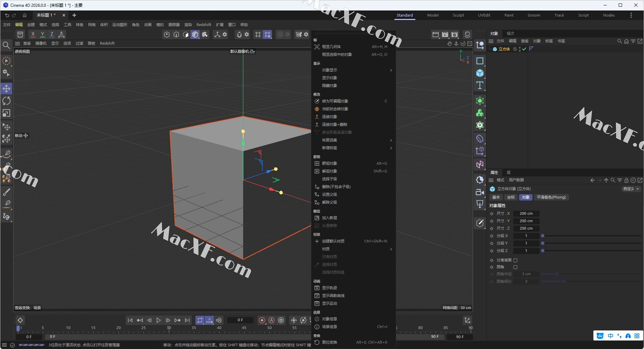Select the Scale tool in left toolbar
644x349 pixels.
[6, 113]
